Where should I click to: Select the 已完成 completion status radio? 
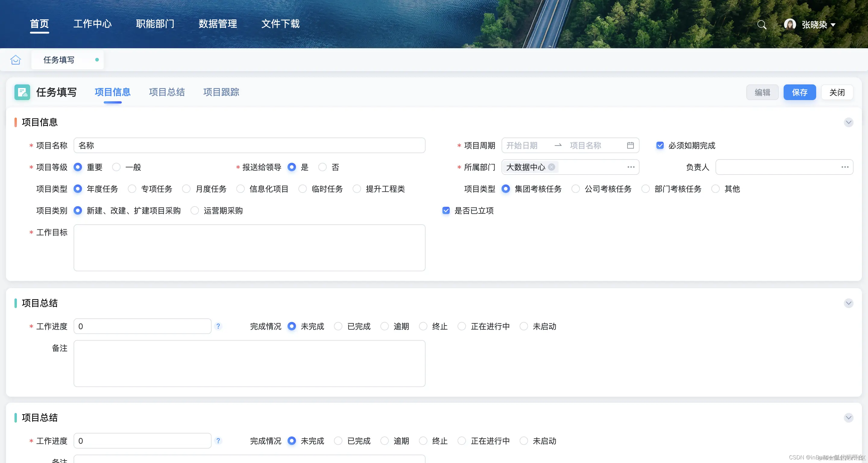coord(338,326)
